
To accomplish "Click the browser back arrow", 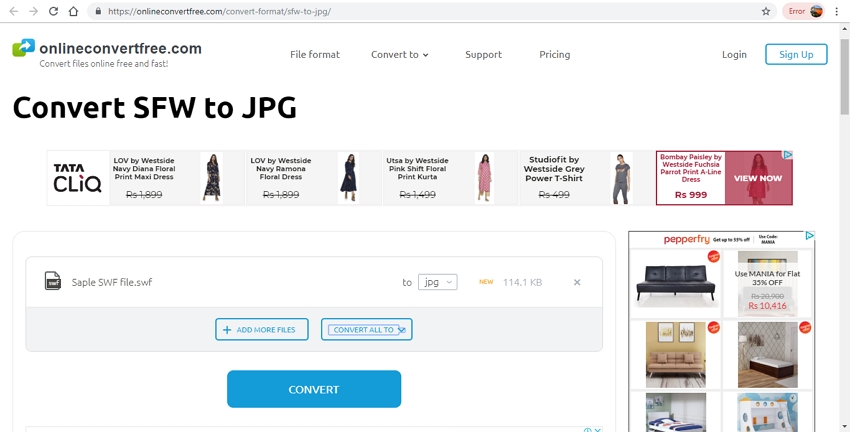I will coord(13,11).
